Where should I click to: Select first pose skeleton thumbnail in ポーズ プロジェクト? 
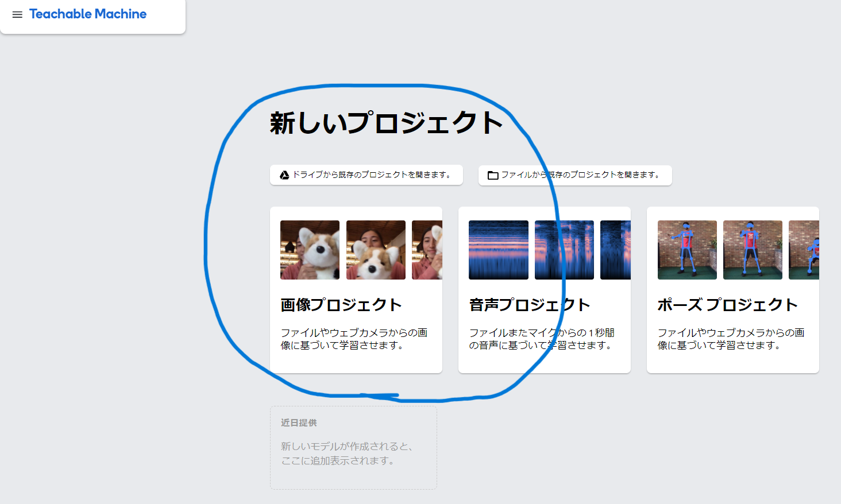687,250
